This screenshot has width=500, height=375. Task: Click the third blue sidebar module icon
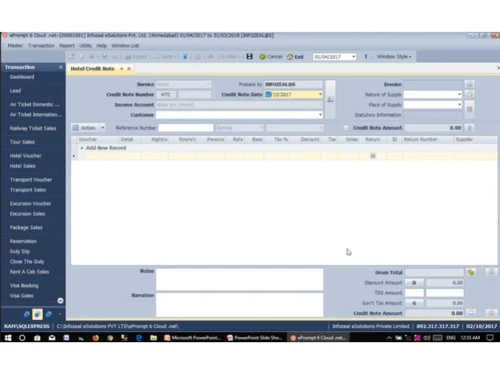coord(49,314)
